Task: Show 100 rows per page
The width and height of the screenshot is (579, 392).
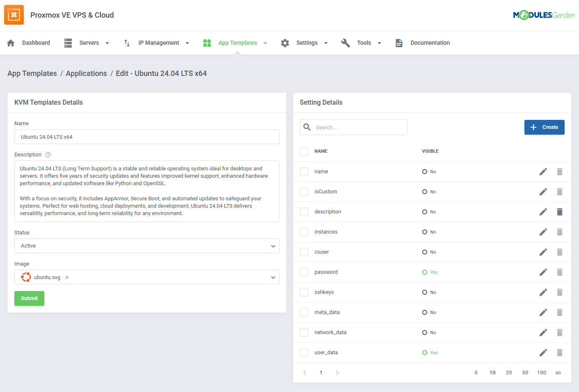Action: 542,372
